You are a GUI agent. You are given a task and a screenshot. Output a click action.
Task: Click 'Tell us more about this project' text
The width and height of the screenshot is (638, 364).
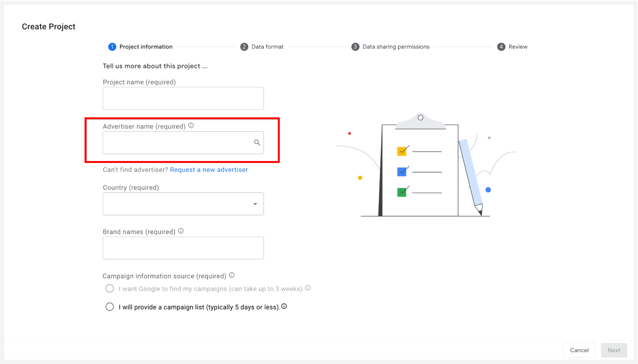click(x=155, y=66)
